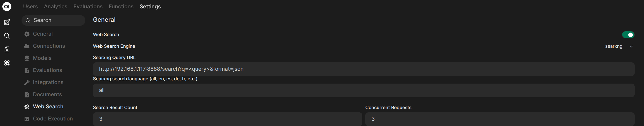This screenshot has width=644, height=126.
Task: Open the Functions tab
Action: click(x=121, y=7)
